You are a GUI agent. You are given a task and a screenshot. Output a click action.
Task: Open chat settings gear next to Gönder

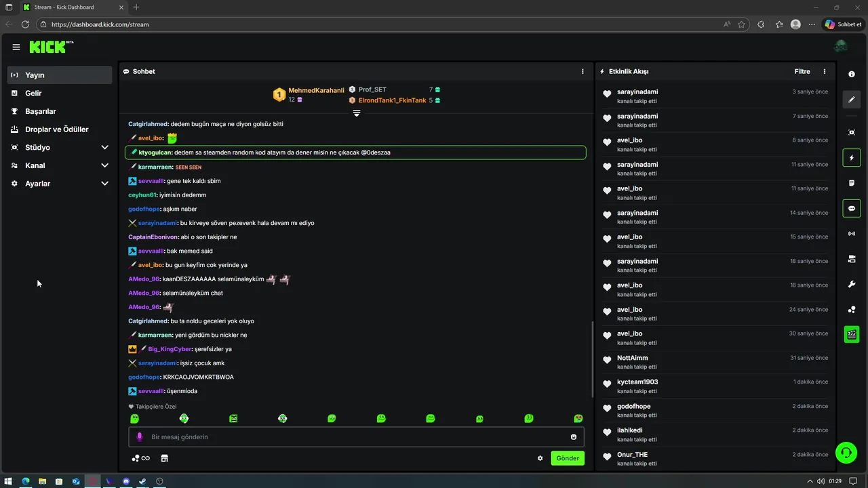(540, 458)
